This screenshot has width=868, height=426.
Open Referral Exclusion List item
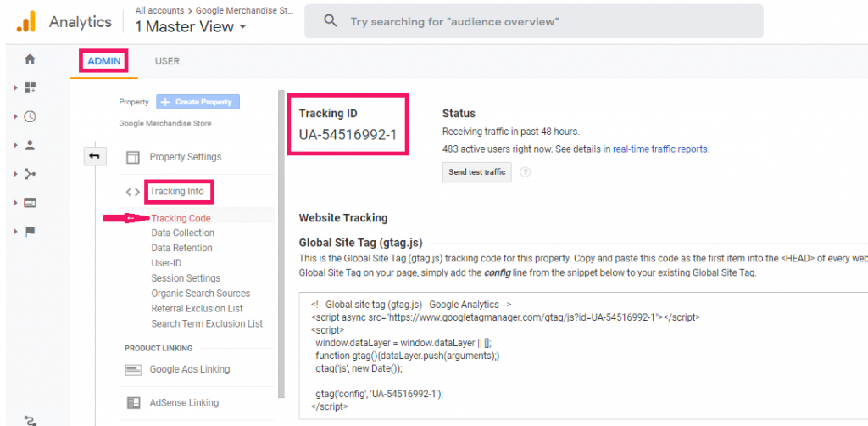pyautogui.click(x=197, y=309)
